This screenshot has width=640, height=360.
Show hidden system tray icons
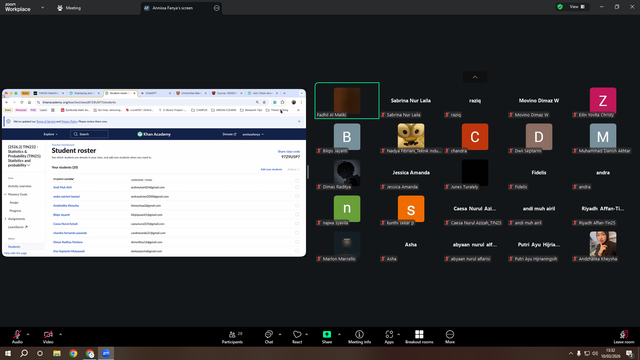(x=571, y=353)
